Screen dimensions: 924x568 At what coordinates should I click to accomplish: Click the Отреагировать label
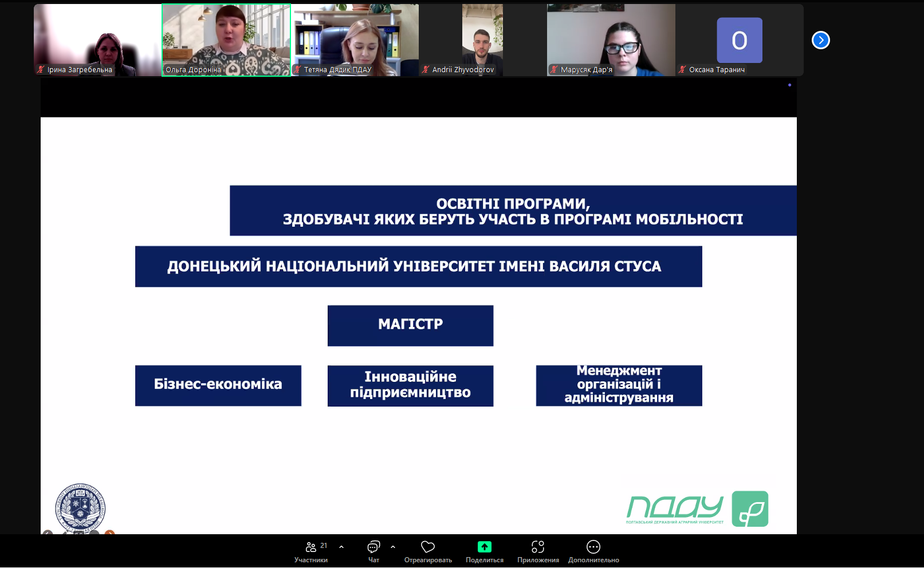(428, 560)
